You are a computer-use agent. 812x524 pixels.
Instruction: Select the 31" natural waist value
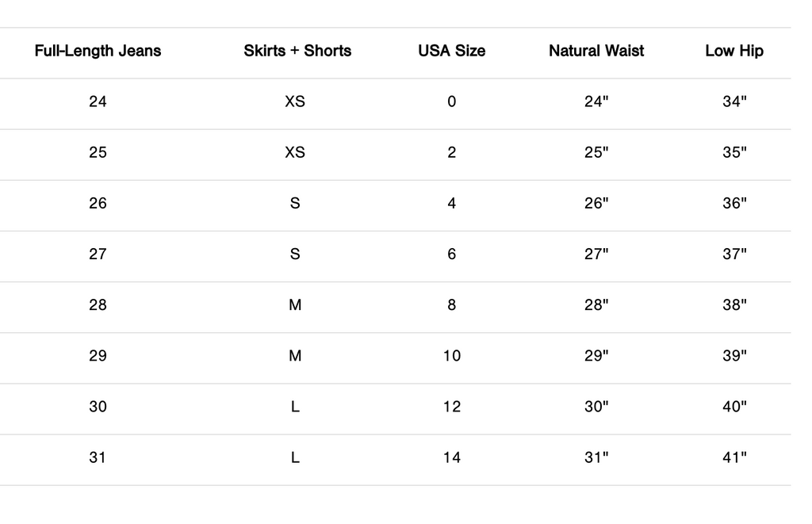(596, 457)
